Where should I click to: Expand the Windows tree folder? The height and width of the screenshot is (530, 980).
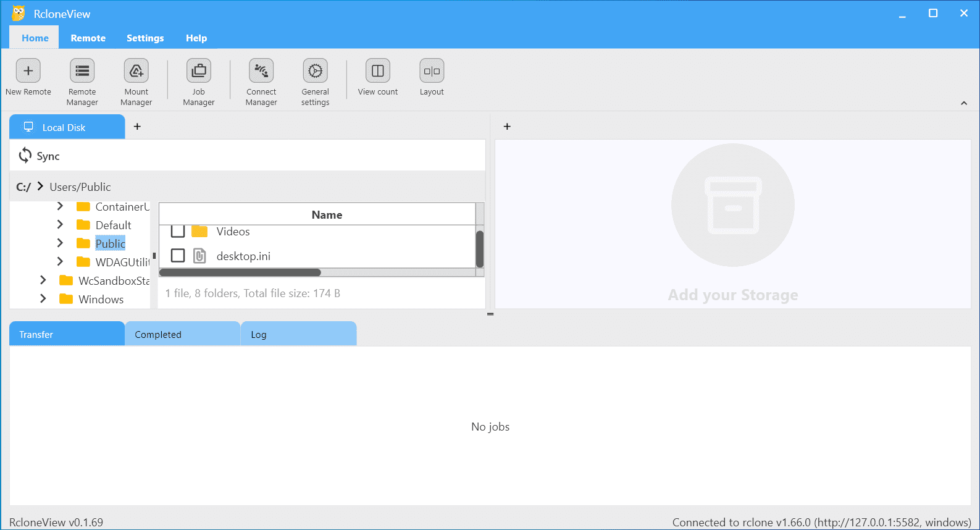tap(43, 298)
